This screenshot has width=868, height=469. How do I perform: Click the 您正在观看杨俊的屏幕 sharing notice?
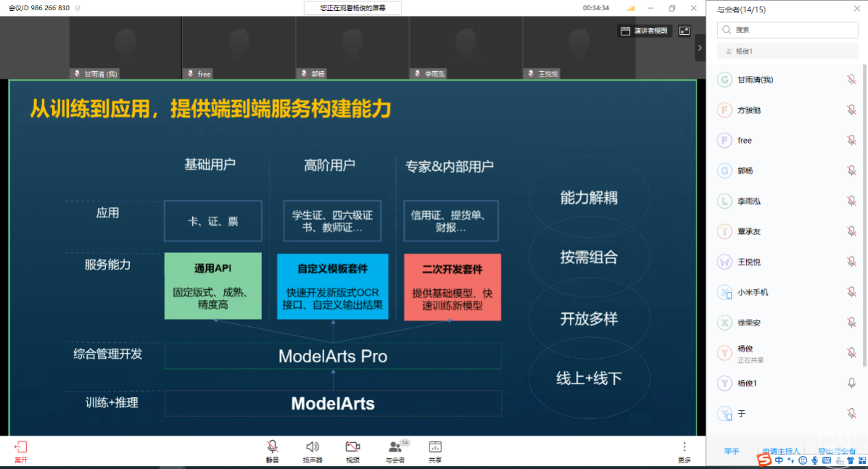coord(353,8)
